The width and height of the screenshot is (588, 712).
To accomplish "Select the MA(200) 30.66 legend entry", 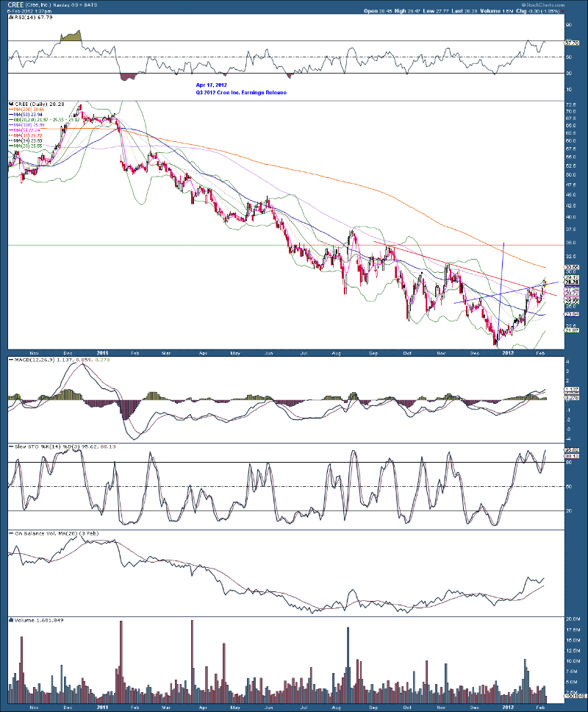I will click(x=26, y=110).
